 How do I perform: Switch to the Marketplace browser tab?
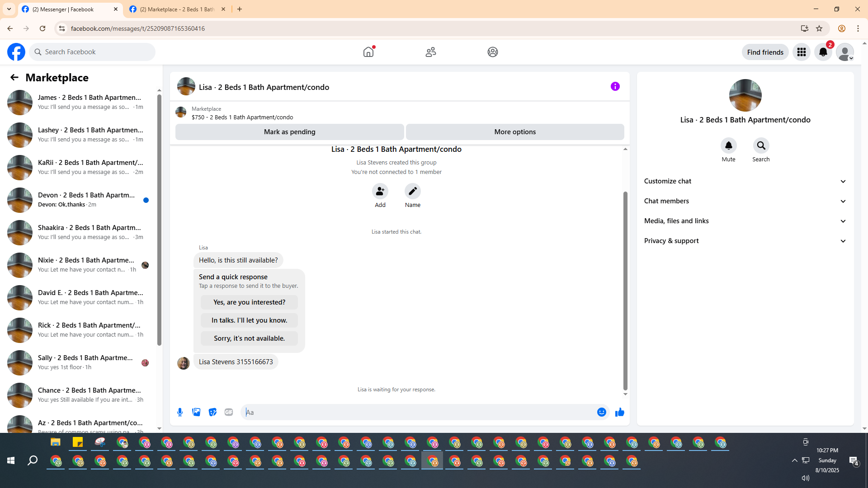click(177, 9)
